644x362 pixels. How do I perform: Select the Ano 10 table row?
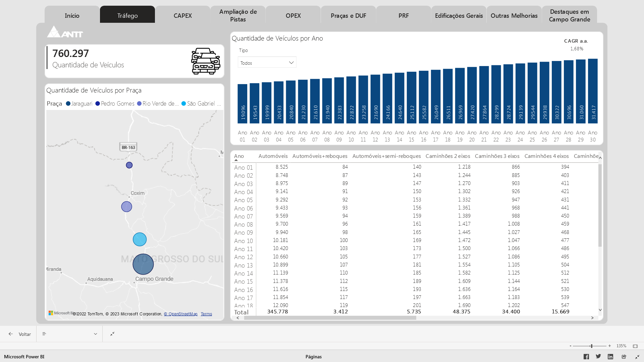[x=415, y=241]
